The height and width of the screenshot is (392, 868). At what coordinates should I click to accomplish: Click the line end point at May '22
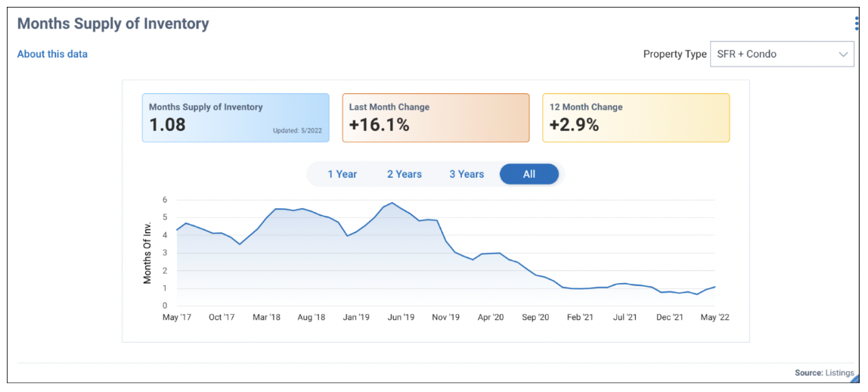tap(715, 287)
